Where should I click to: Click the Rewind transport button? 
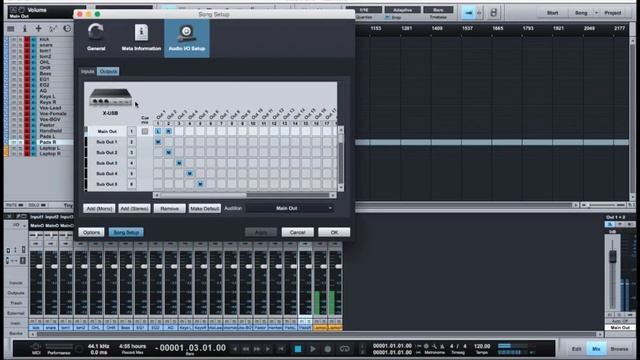[x=246, y=349]
